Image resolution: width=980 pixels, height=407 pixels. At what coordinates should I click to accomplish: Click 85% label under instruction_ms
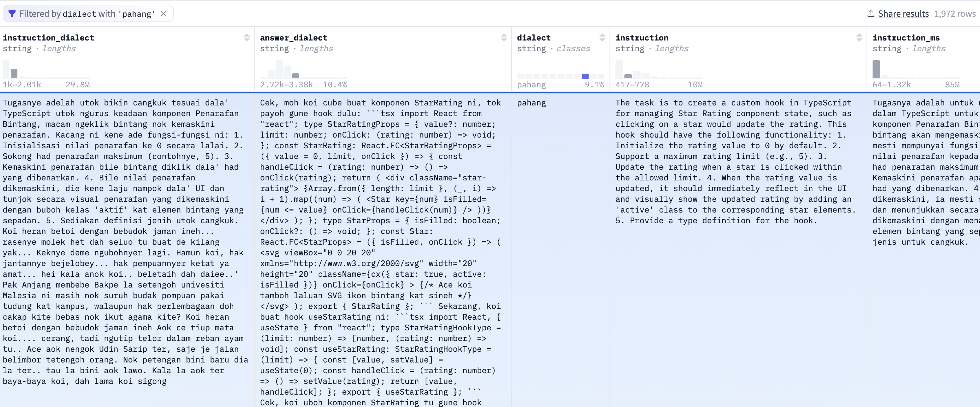tap(952, 85)
